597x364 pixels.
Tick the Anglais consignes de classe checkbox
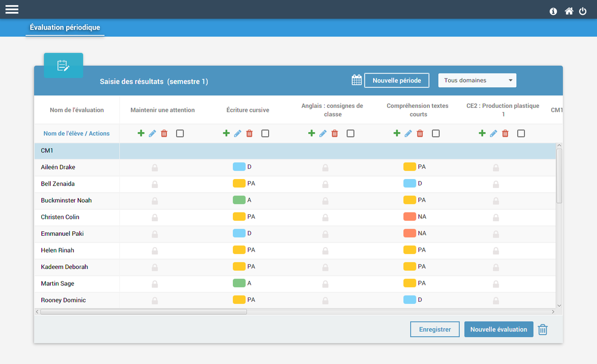tap(351, 133)
